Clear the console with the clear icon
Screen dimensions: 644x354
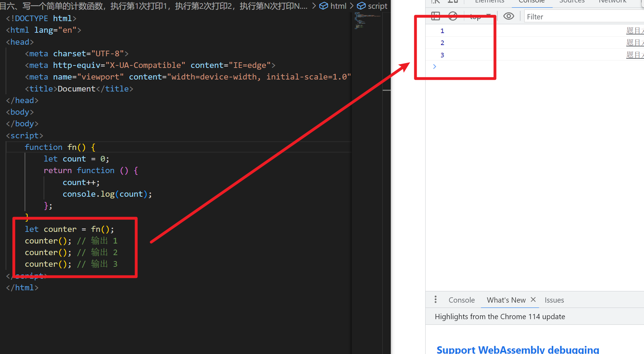click(x=453, y=16)
